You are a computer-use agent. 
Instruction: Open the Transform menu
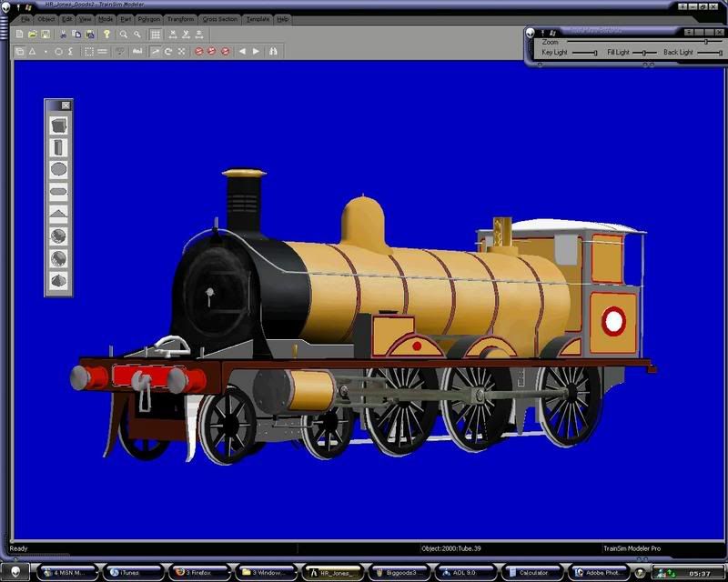[180, 18]
